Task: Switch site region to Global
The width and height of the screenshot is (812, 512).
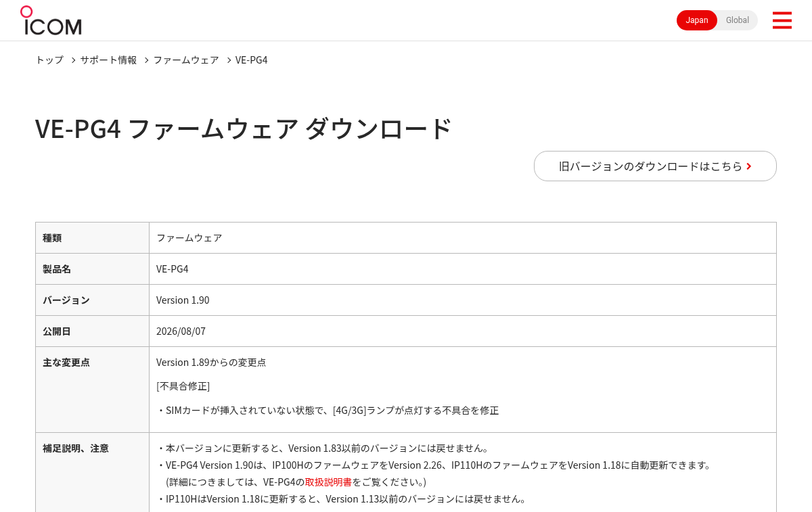Action: pos(738,20)
